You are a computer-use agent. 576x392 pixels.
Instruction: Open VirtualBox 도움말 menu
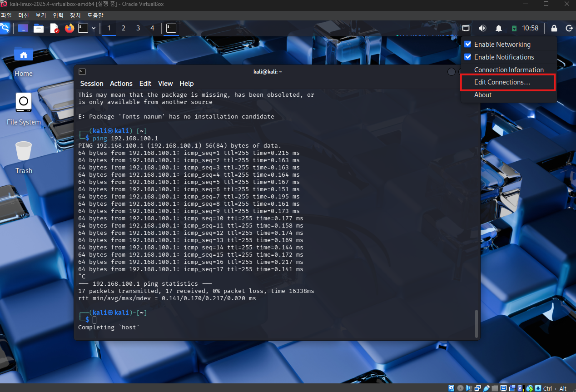(95, 15)
